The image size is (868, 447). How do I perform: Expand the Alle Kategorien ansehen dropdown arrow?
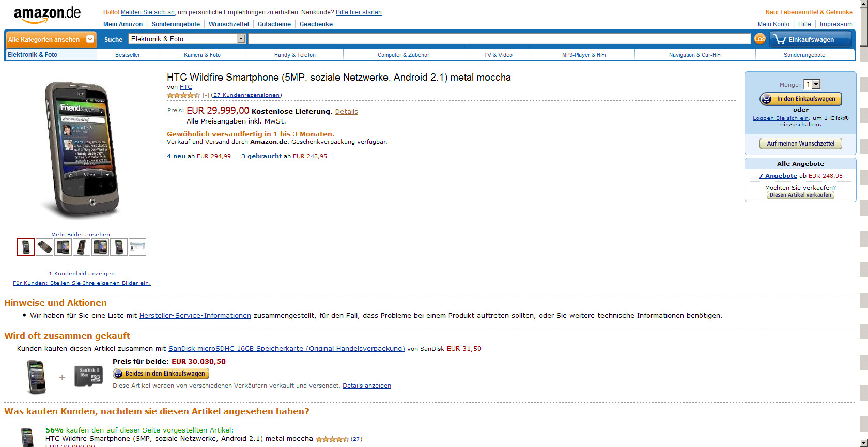pyautogui.click(x=90, y=39)
